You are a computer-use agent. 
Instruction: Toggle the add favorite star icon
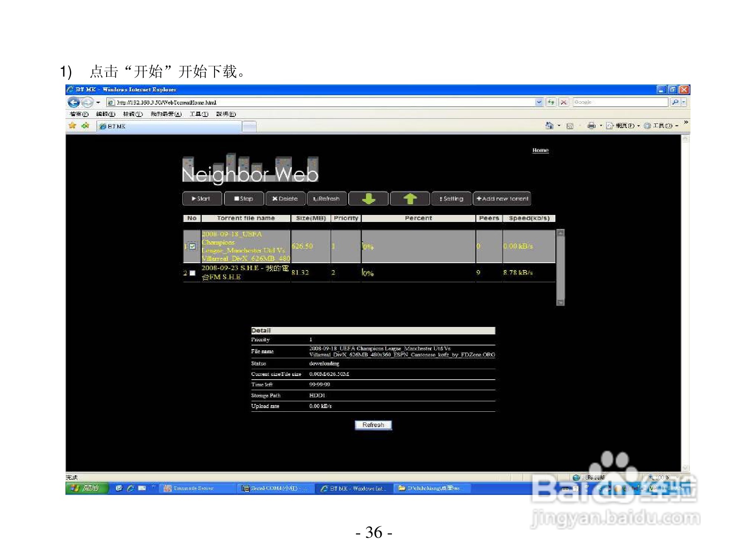[x=72, y=126]
